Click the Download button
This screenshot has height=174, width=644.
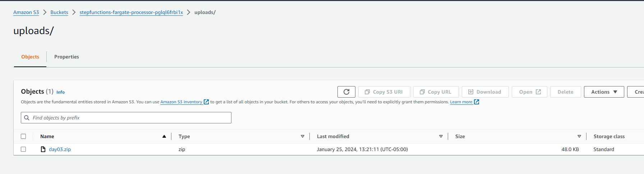pyautogui.click(x=485, y=92)
